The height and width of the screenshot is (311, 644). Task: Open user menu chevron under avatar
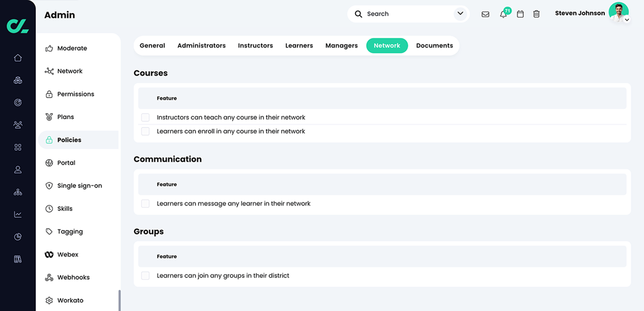coord(627,20)
